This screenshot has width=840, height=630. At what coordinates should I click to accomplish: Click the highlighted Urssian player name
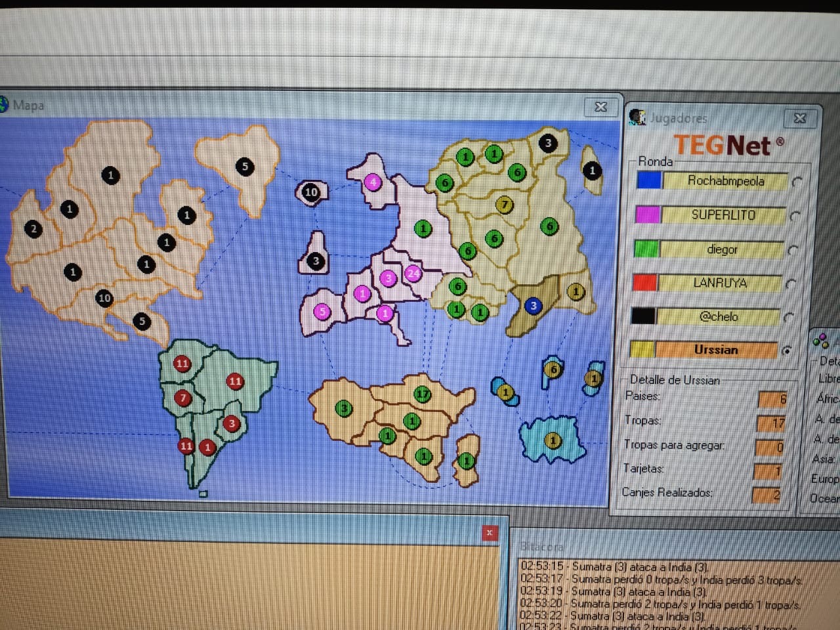click(x=716, y=350)
